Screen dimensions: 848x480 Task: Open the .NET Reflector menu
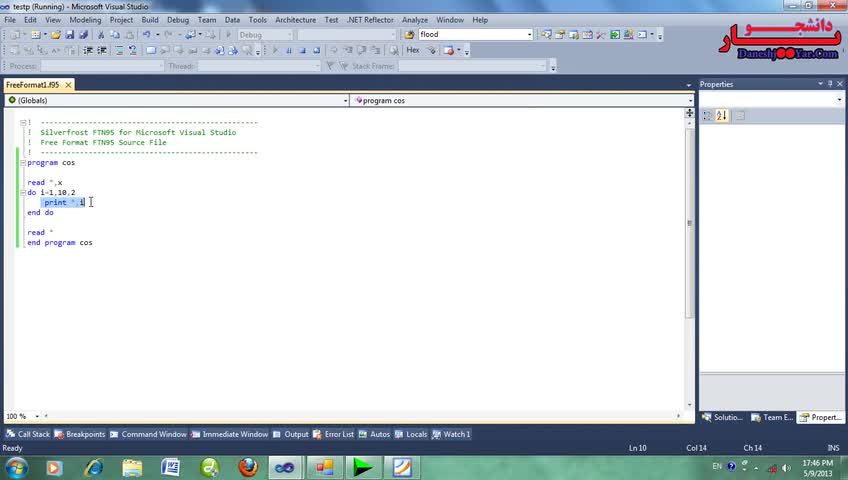click(370, 20)
